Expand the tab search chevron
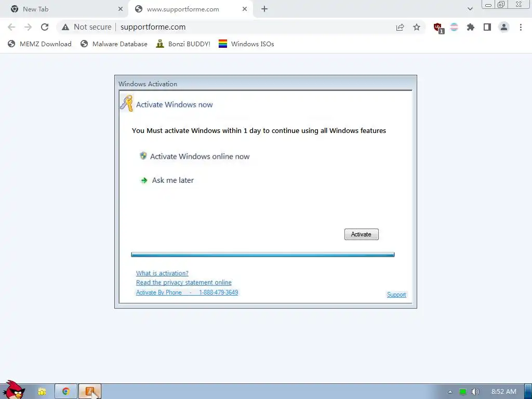 point(470,9)
